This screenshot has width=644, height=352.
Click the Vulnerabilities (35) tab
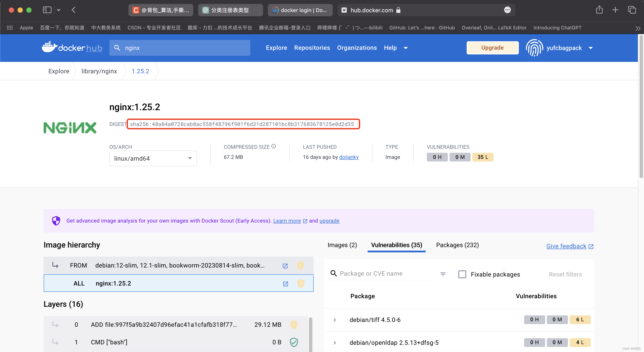coord(397,245)
